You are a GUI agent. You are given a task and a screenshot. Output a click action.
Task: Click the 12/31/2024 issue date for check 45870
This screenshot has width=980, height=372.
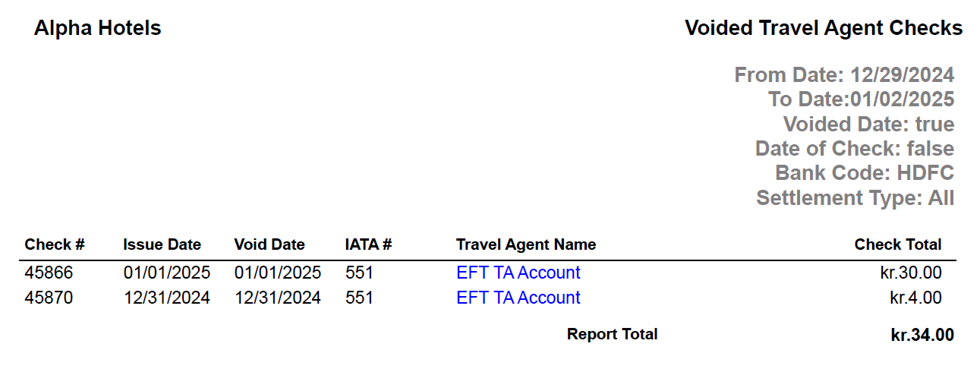click(167, 298)
